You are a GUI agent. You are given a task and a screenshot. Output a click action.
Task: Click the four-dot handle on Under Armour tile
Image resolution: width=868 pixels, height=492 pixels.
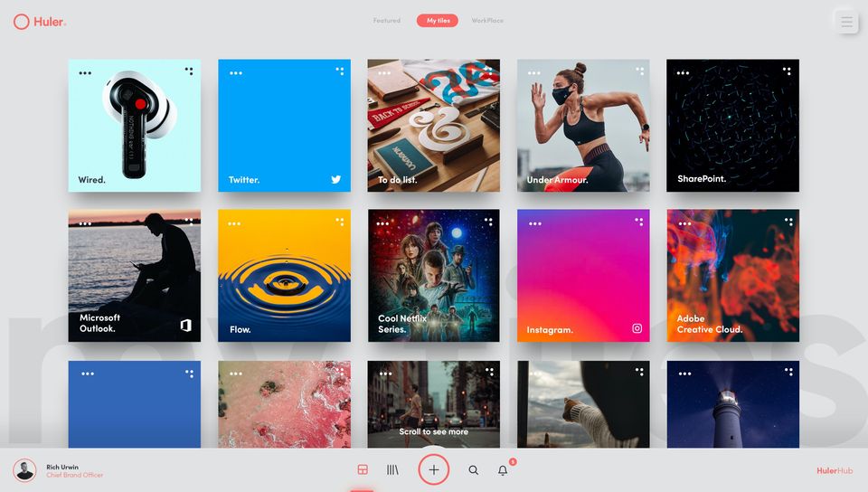[x=640, y=71]
